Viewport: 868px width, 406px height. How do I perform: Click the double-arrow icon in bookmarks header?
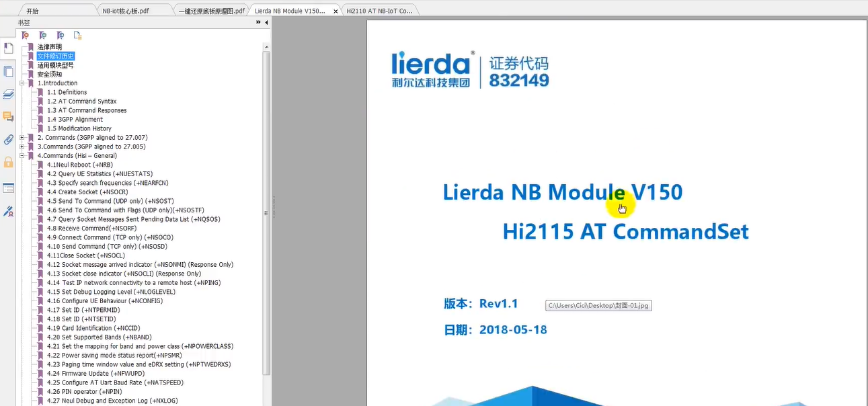pos(259,22)
